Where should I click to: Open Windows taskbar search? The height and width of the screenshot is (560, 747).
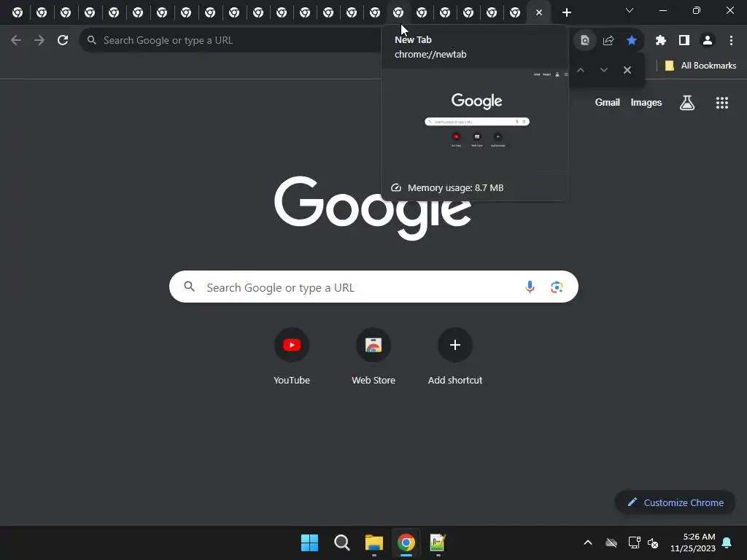(342, 542)
